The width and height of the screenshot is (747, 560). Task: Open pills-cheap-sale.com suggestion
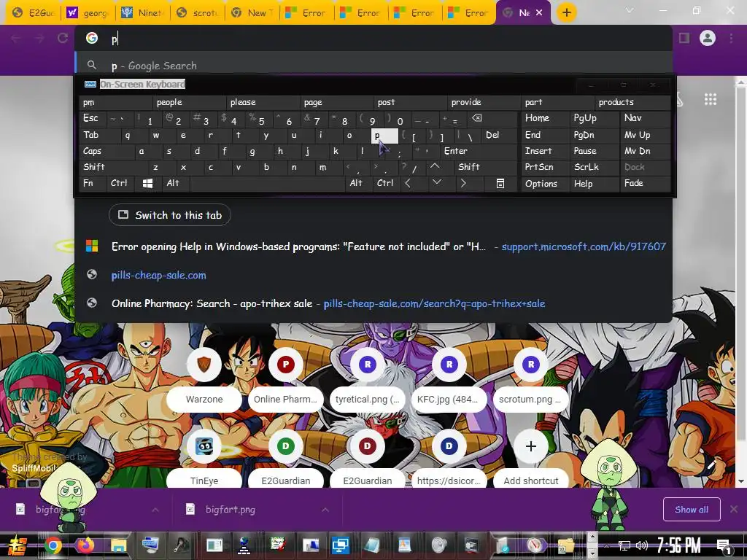[x=373, y=275]
